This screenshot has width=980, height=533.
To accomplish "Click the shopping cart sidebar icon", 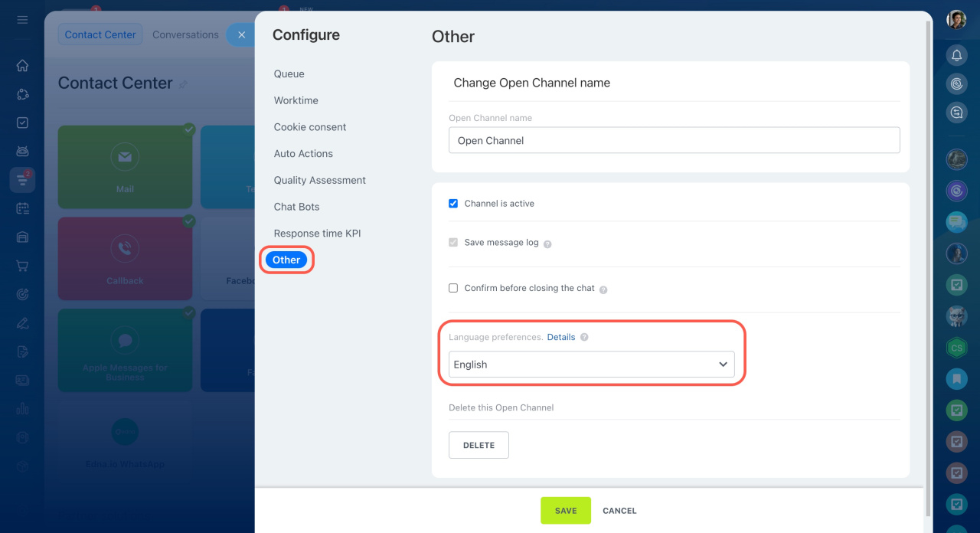I will [22, 266].
